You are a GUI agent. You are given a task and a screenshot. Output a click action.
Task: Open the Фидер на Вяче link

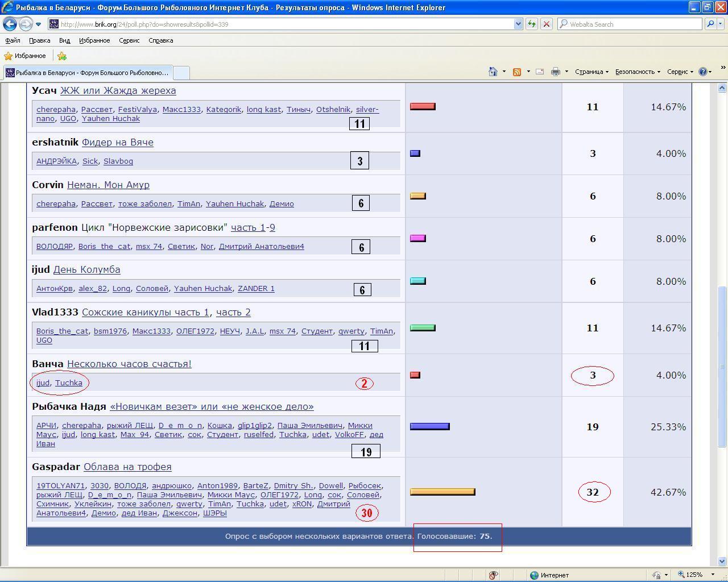(117, 142)
